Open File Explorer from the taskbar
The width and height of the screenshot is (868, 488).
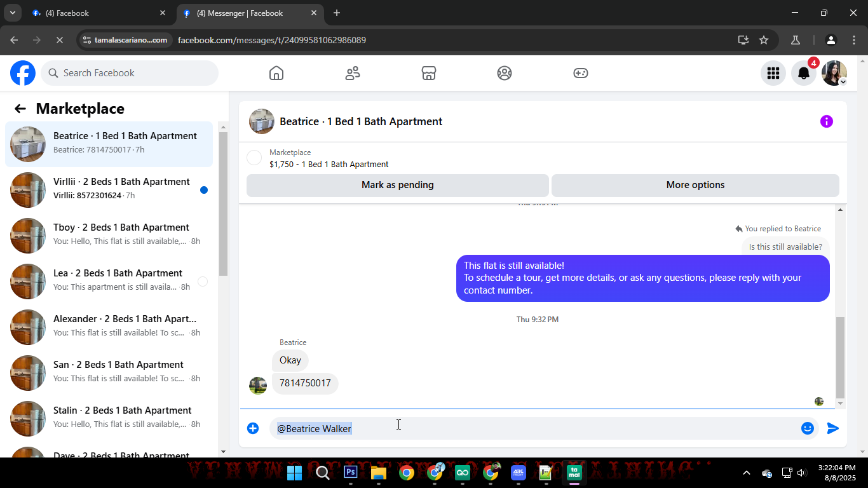[x=379, y=472]
